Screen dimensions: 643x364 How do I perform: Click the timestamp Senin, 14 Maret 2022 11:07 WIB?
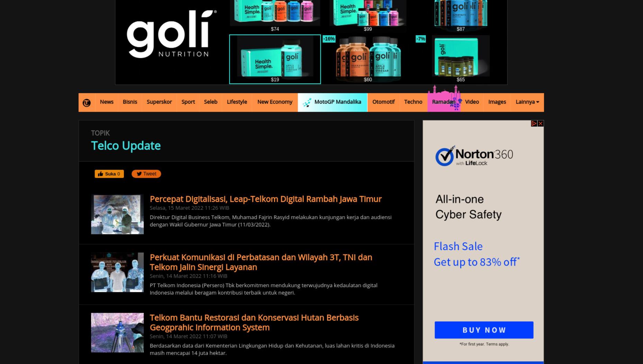(189, 336)
